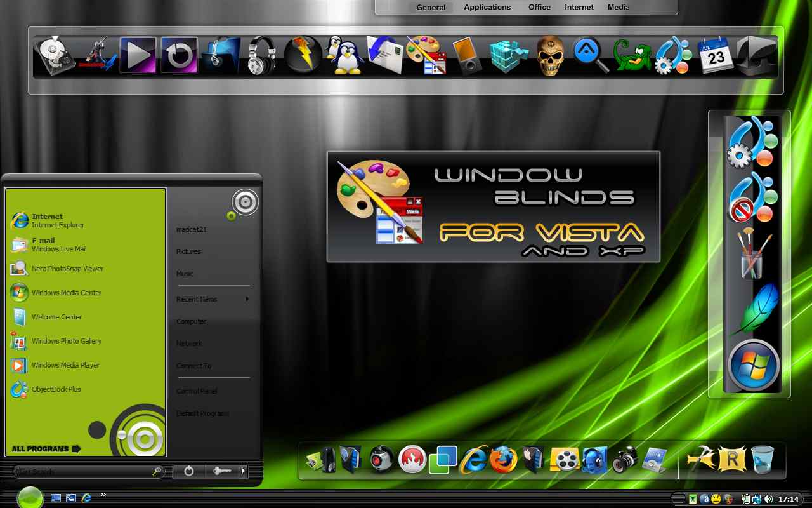Open the hard drive icon in top dock
The height and width of the screenshot is (508, 812).
55,57
